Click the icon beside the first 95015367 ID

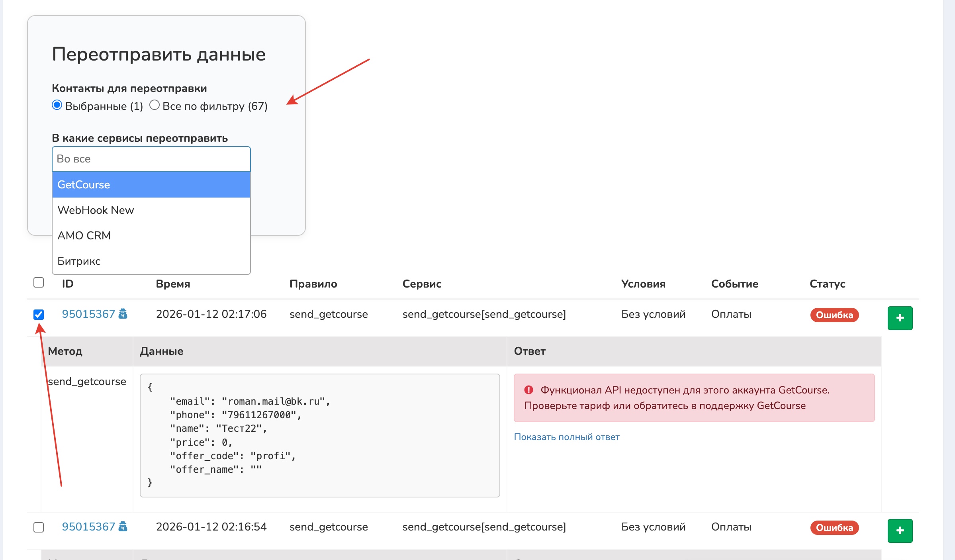coord(123,314)
